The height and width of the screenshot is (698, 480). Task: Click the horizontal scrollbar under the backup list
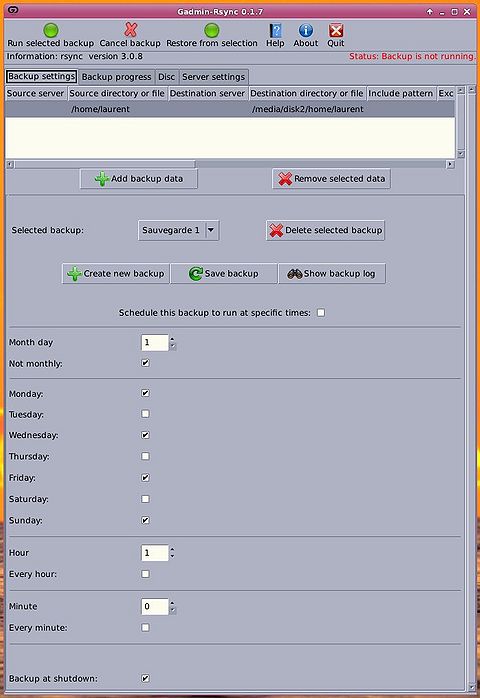(230, 164)
